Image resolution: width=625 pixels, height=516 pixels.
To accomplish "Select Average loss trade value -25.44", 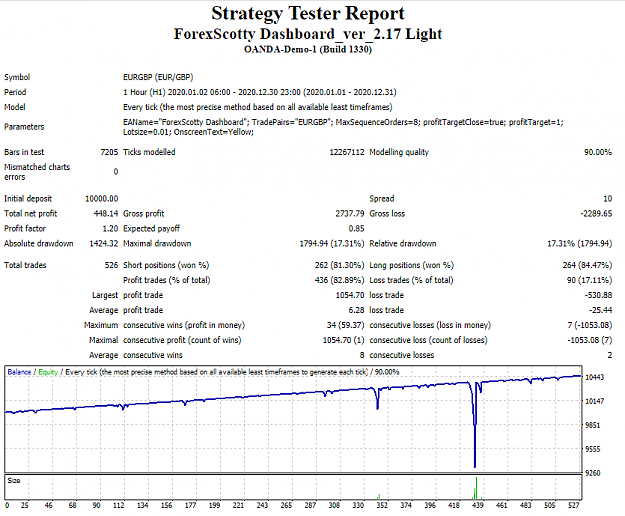I will coord(600,310).
